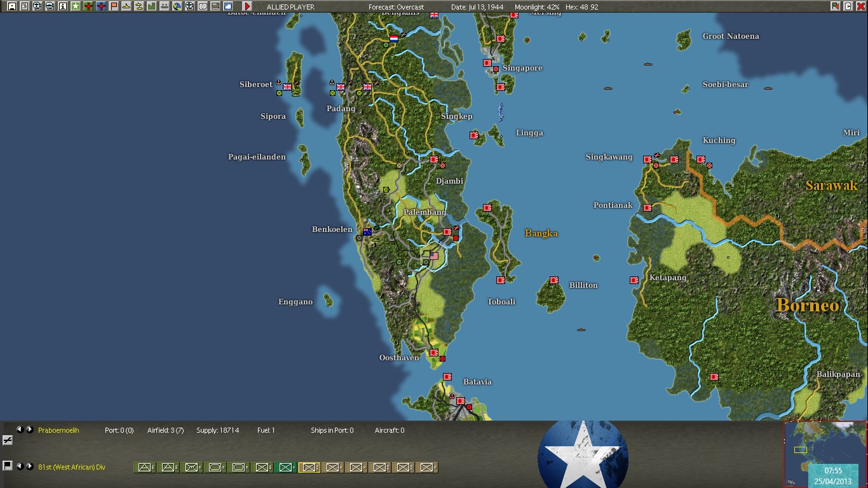The image size is (868, 488).
Task: Click the world minimap thumbnail
Action: click(825, 454)
